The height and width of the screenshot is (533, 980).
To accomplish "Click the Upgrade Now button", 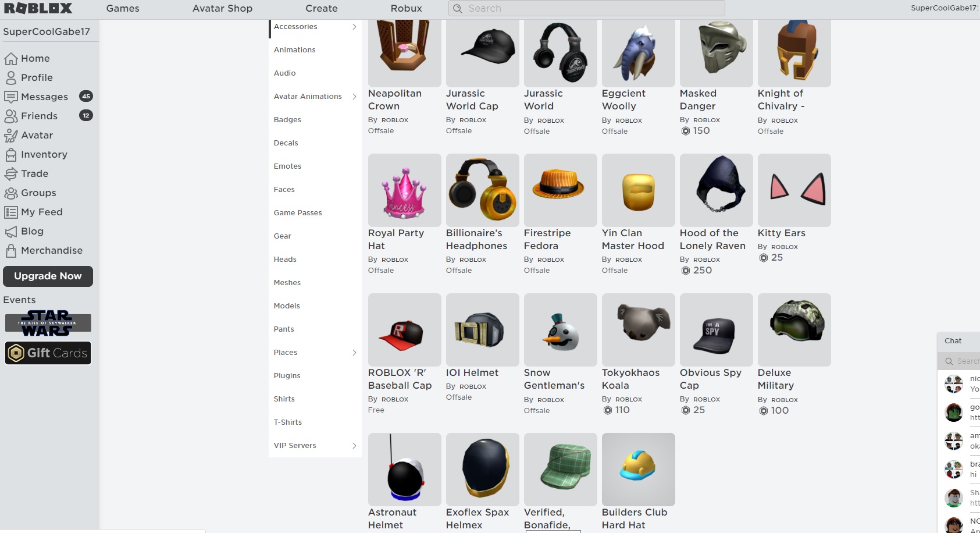I will coord(48,276).
